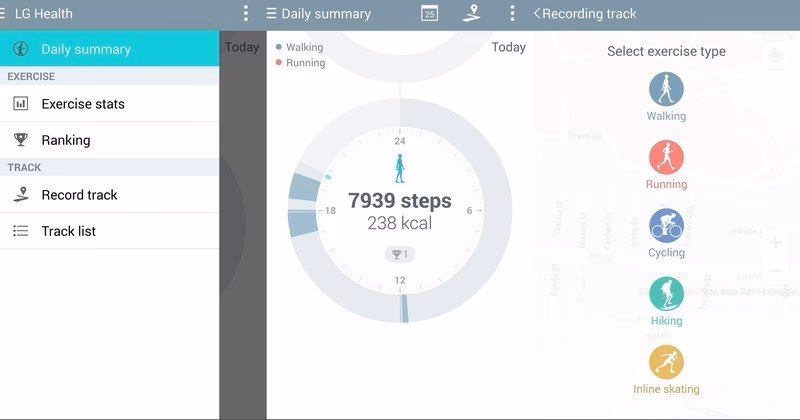This screenshot has height=420, width=800.
Task: Select the Hiking exercise icon
Action: (x=666, y=294)
